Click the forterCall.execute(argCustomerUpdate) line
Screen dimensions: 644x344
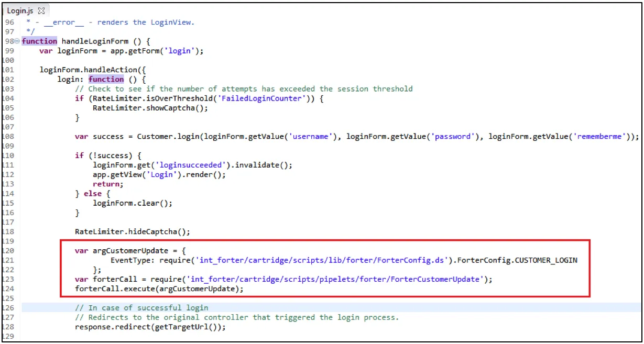[159, 288]
